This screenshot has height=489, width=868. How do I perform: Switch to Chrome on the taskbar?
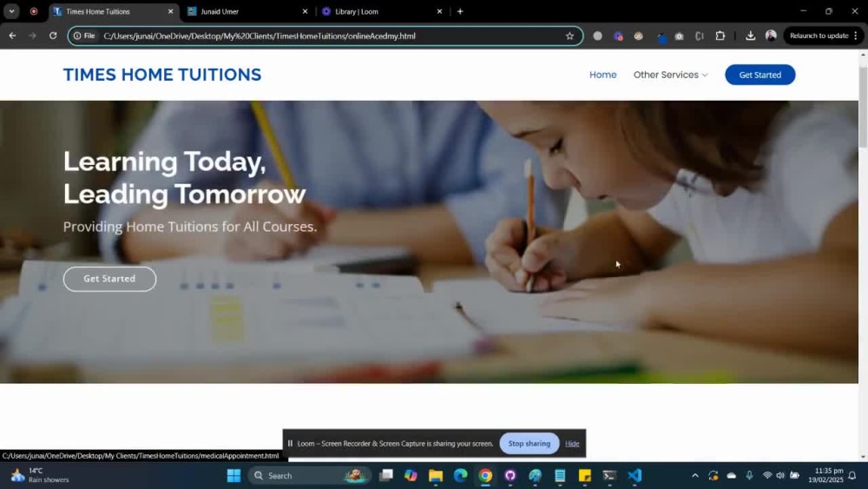point(485,476)
